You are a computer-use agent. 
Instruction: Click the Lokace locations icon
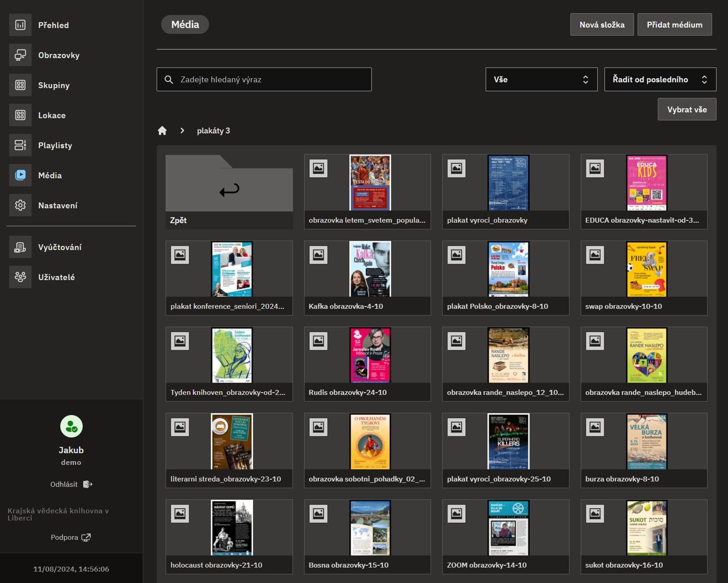[x=20, y=115]
